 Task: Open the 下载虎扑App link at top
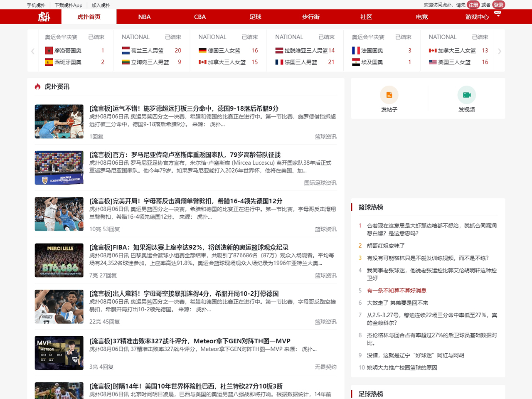click(69, 5)
